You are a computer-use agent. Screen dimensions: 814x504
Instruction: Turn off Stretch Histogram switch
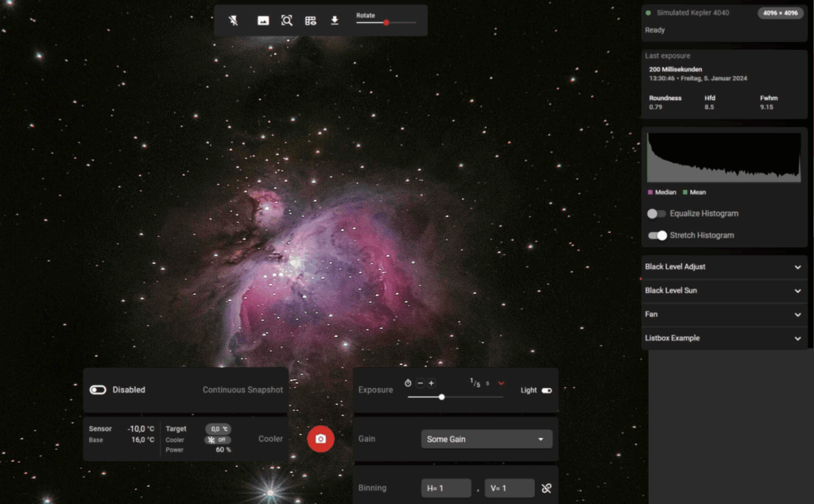pyautogui.click(x=657, y=235)
